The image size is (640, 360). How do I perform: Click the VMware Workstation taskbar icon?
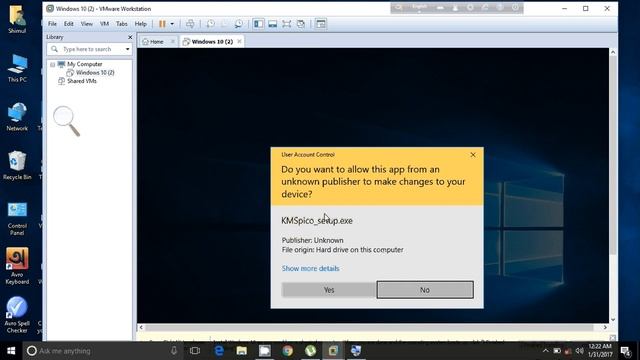pyautogui.click(x=333, y=351)
